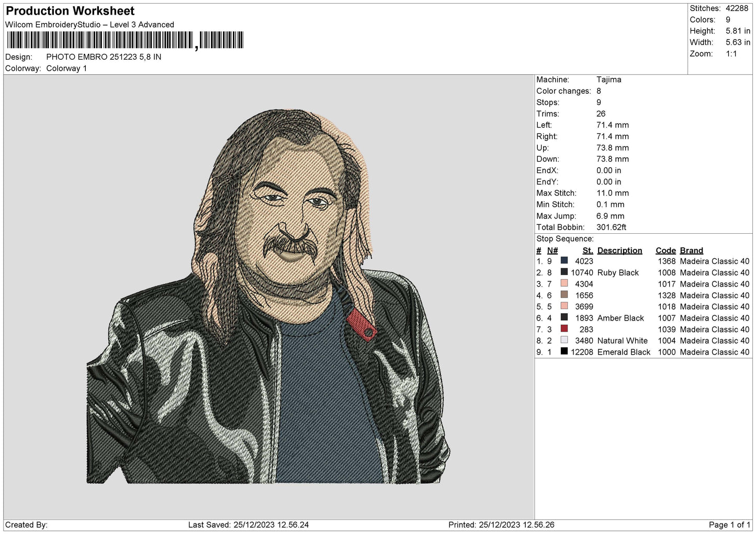
Task: Click the 'Last Saved: 25/12/2023 12.56.24' text
Action: click(x=249, y=525)
